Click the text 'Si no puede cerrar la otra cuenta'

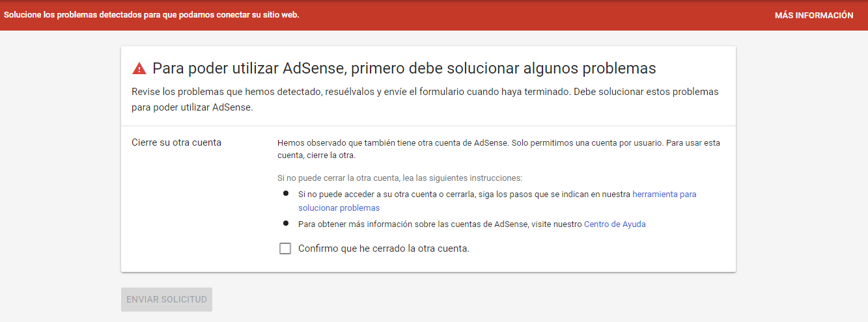tap(400, 178)
